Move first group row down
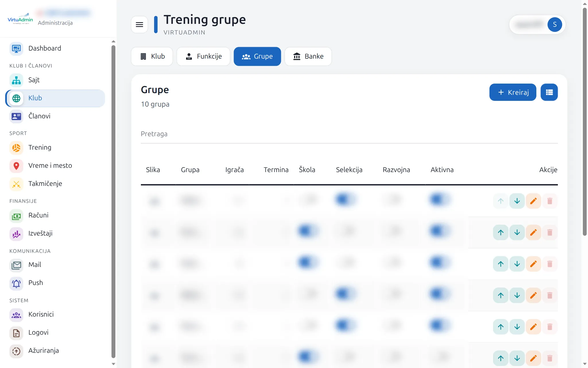Screen dimensions: 588x368 pos(517,201)
